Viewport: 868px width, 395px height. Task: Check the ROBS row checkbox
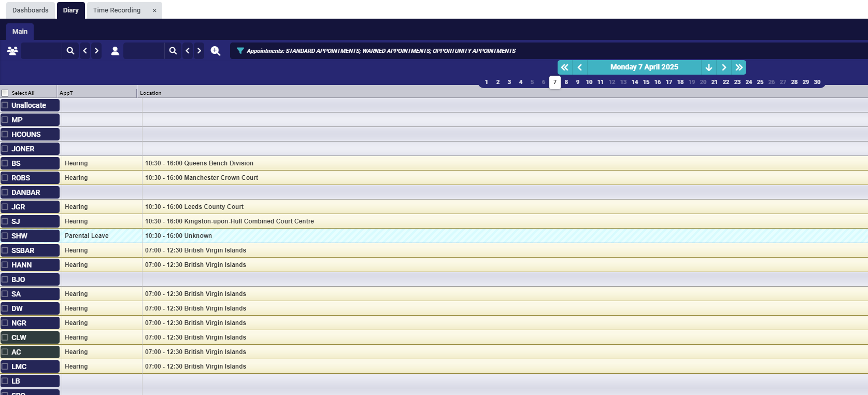[5, 178]
